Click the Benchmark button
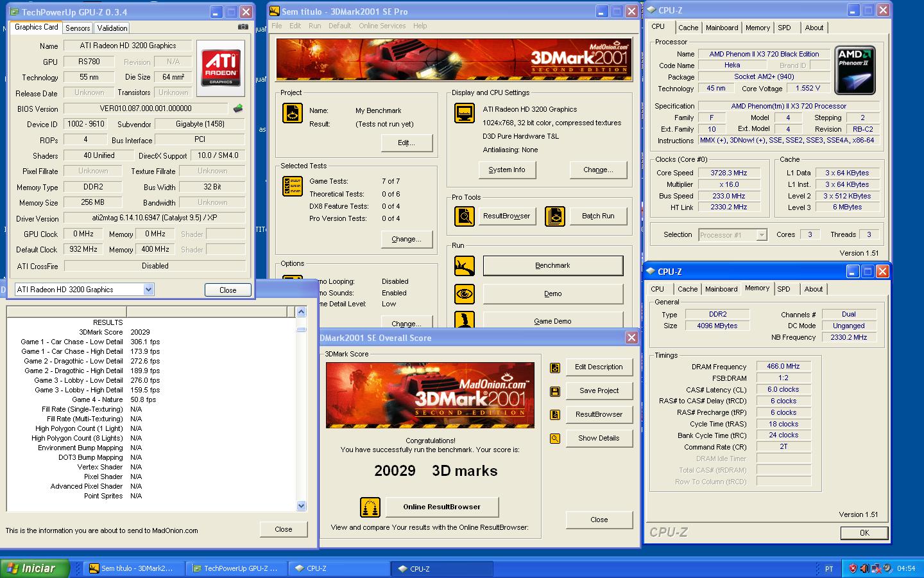 pos(552,265)
